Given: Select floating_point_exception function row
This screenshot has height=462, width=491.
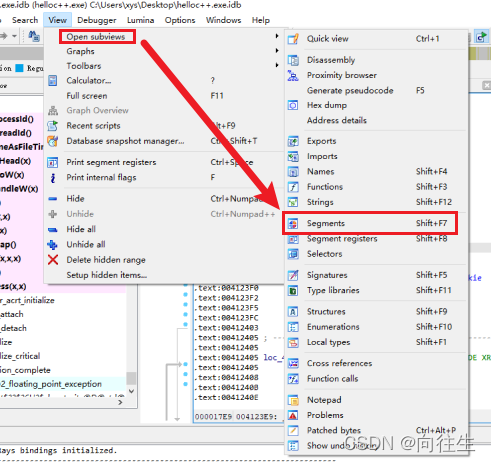Looking at the screenshot, I should [x=63, y=384].
